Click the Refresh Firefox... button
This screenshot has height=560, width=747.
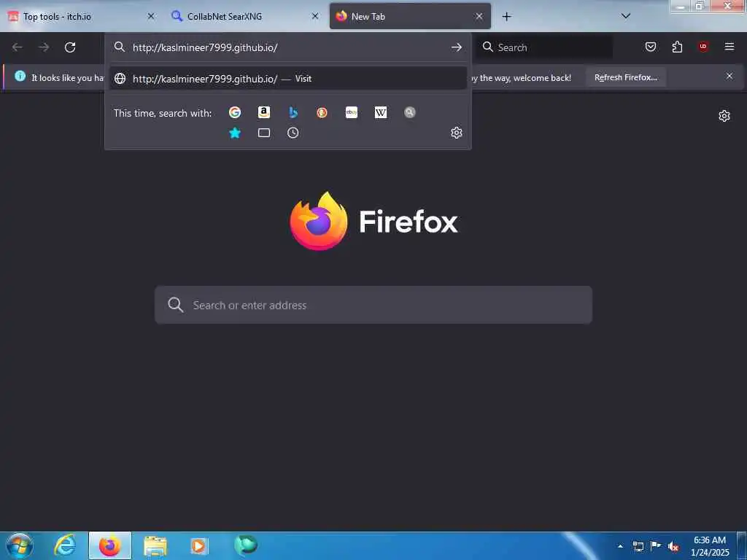pos(625,77)
